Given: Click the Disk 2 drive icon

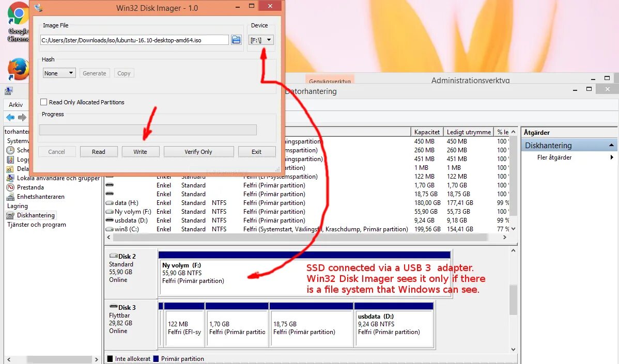Looking at the screenshot, I should pos(114,256).
